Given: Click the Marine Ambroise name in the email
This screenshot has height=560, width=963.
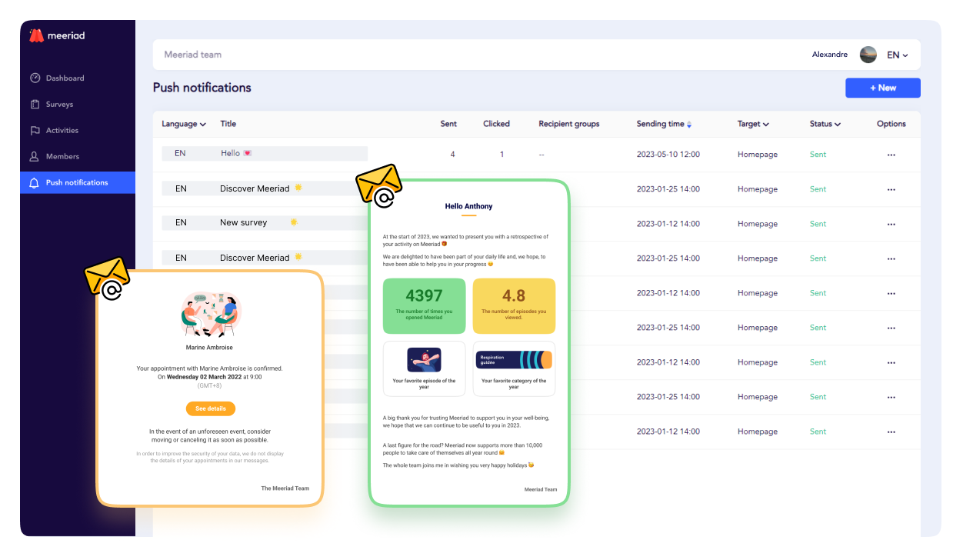Looking at the screenshot, I should tap(209, 348).
